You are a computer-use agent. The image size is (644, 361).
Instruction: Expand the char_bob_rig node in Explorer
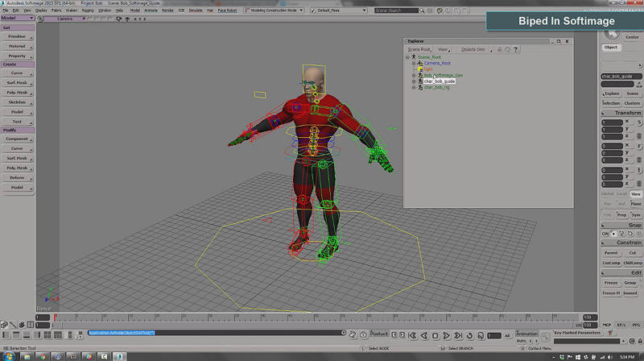tap(414, 88)
